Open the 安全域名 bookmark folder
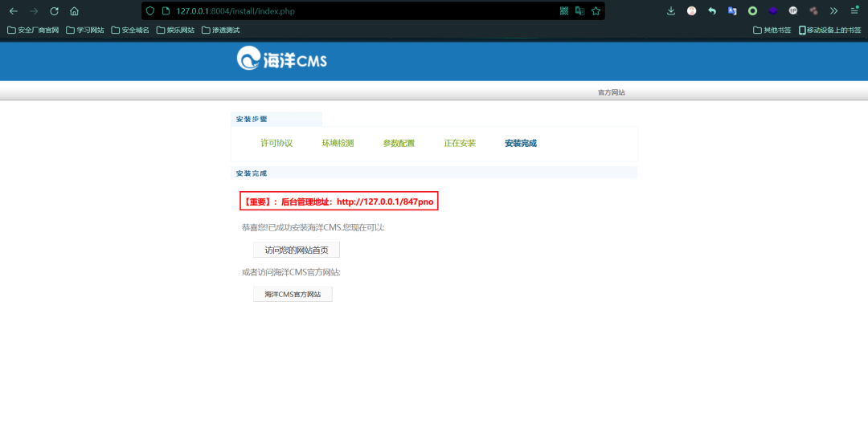 131,30
